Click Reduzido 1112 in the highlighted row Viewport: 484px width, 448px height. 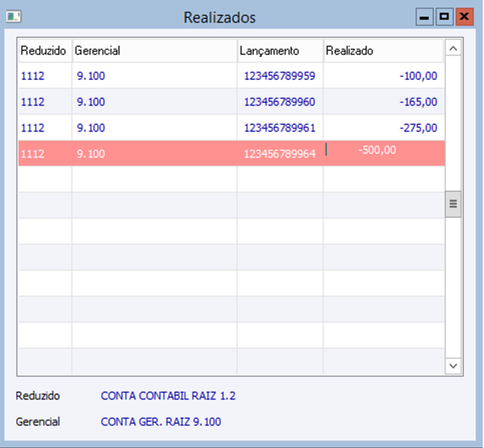coord(33,153)
